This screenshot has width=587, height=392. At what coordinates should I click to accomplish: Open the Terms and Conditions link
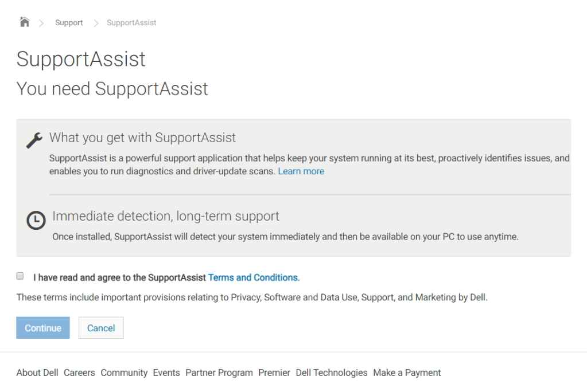[254, 277]
